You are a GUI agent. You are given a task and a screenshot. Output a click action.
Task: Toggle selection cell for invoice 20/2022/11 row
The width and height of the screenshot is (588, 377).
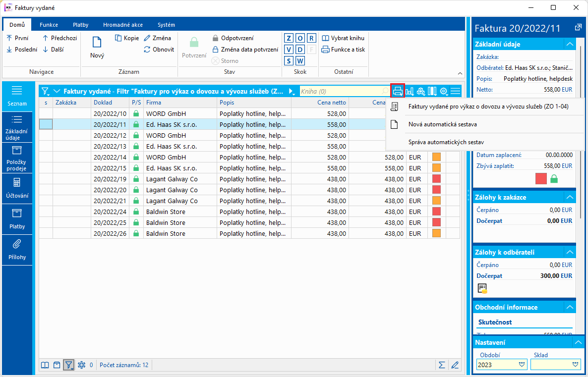click(x=46, y=124)
